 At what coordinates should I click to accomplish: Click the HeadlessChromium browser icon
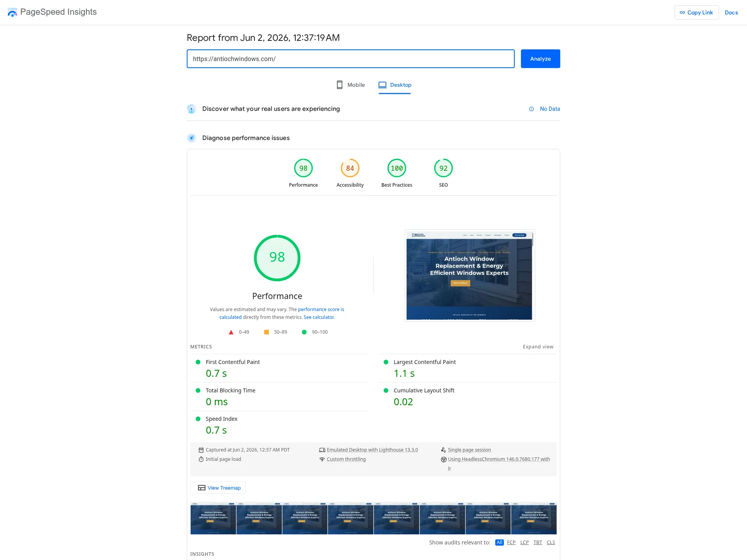(x=444, y=459)
